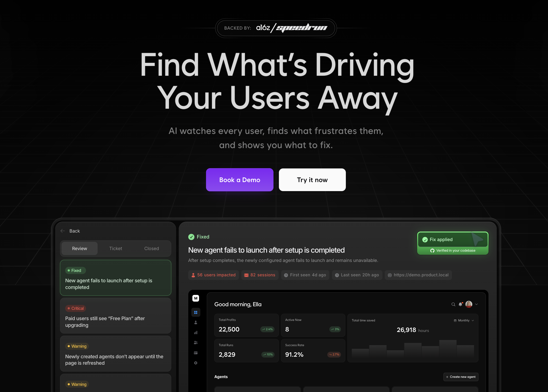Click First seen 4d ago chip
This screenshot has width=548, height=392.
tap(305, 275)
